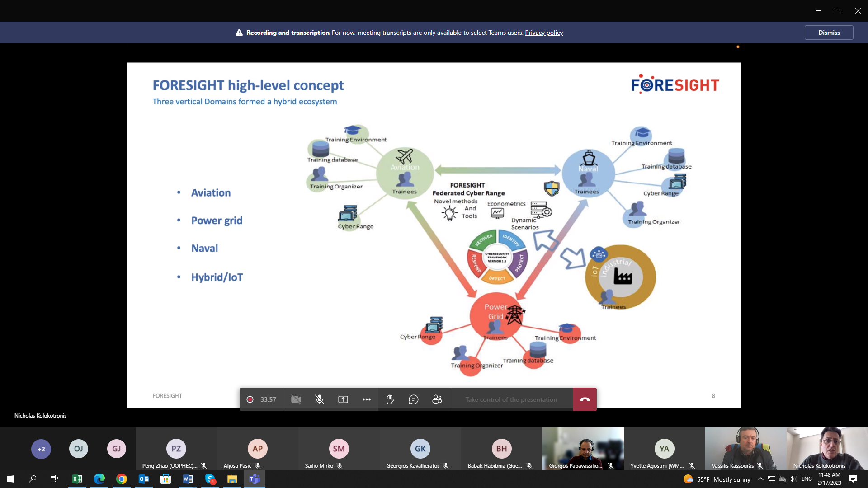This screenshot has height=488, width=868.
Task: Unmute the microphone
Action: coord(320,399)
